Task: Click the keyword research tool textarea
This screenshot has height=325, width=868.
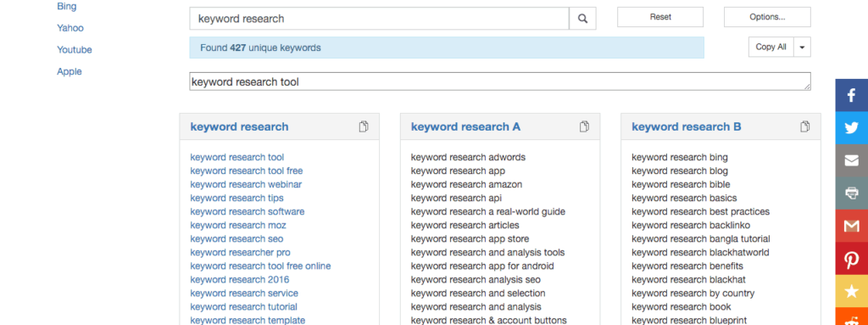Action: coord(500,81)
